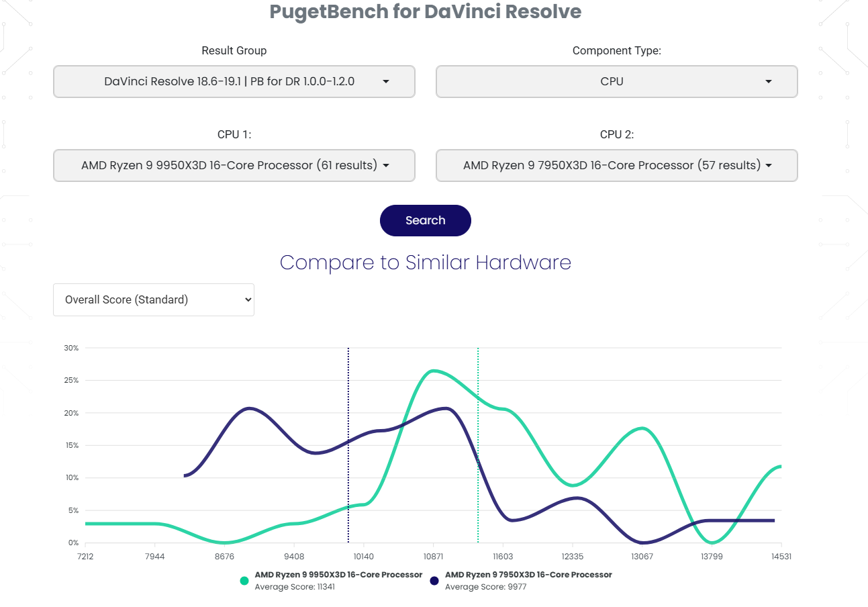Click the black dashed 7950X3D average marker
This screenshot has height=607, width=868.
coord(348,443)
